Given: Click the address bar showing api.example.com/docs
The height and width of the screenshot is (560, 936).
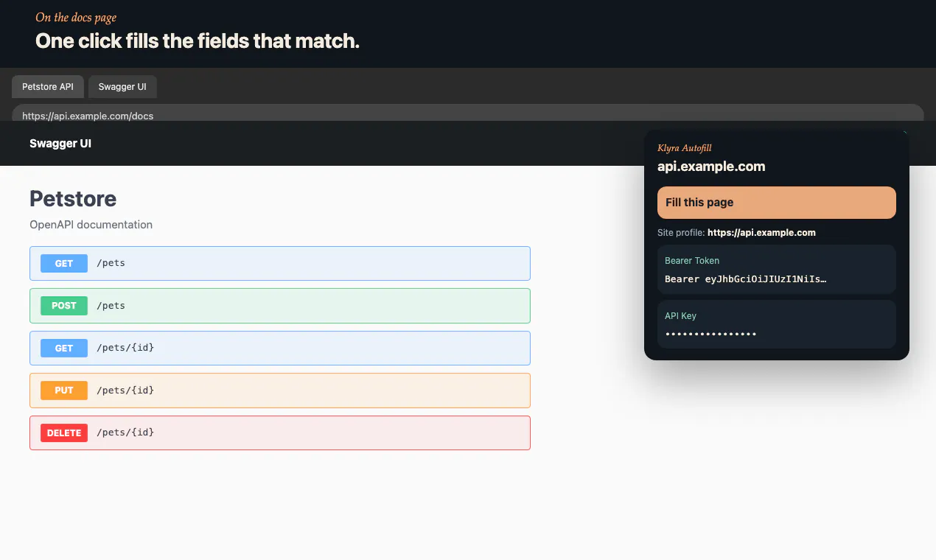Looking at the screenshot, I should (468, 113).
